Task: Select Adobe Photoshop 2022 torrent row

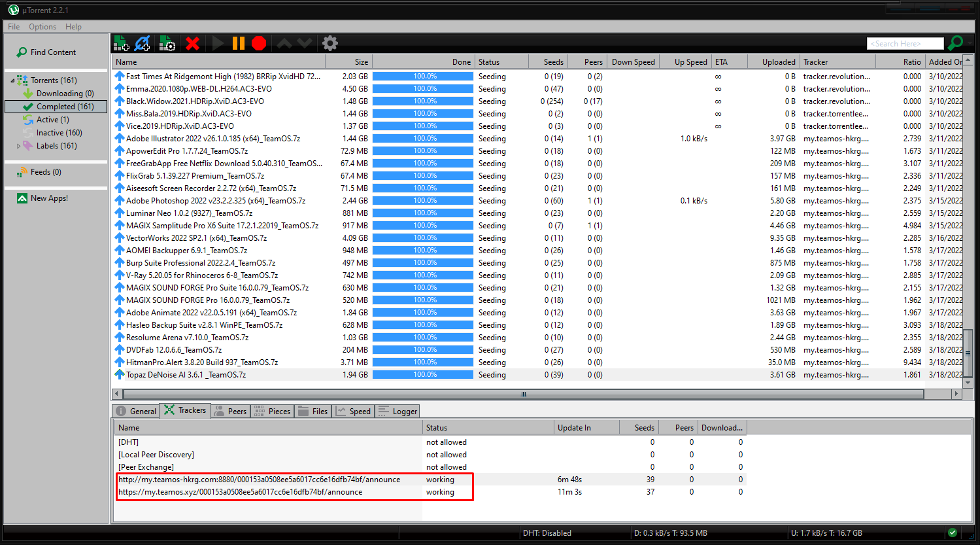Action: pos(537,201)
